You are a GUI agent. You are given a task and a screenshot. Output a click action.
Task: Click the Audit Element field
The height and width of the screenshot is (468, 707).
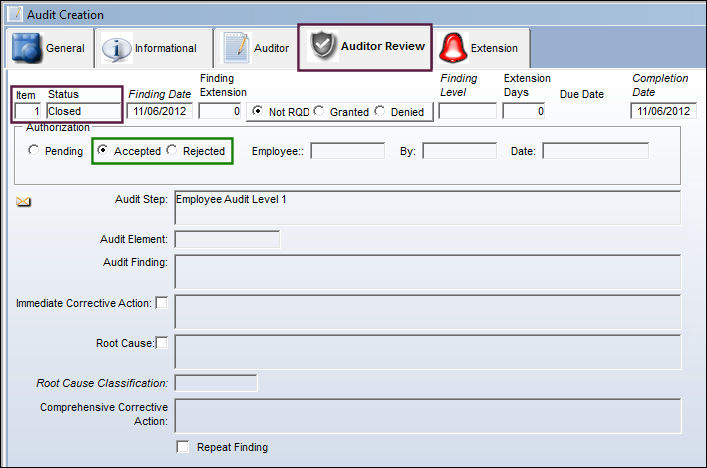[227, 239]
